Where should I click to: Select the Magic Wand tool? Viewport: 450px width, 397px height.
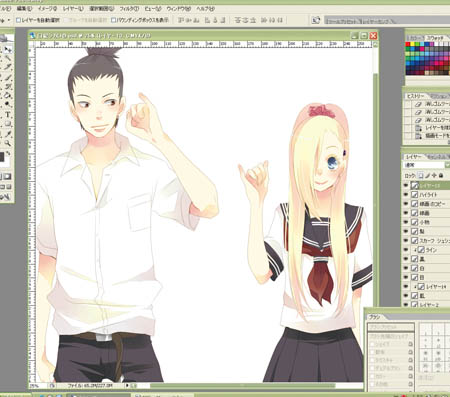(x=8, y=58)
